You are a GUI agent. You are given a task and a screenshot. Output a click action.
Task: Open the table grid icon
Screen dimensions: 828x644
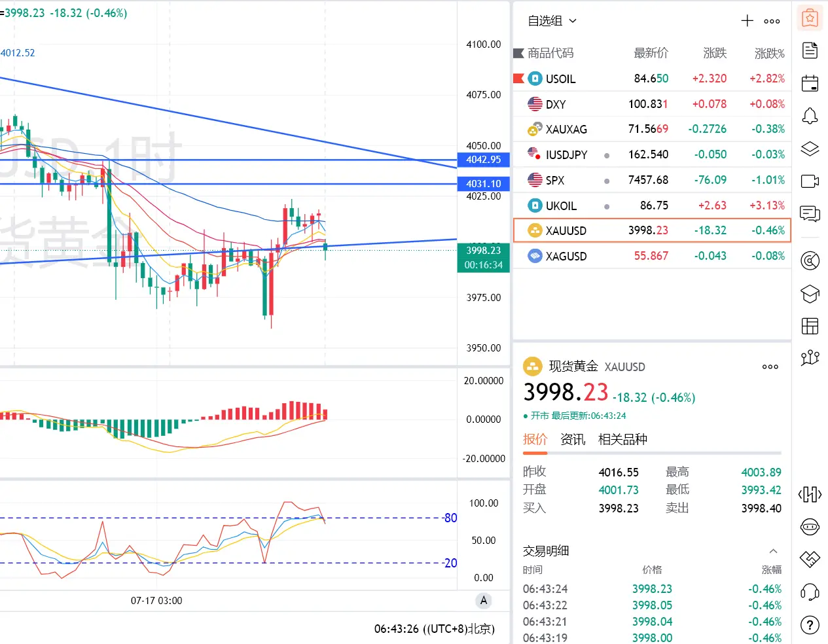810,326
